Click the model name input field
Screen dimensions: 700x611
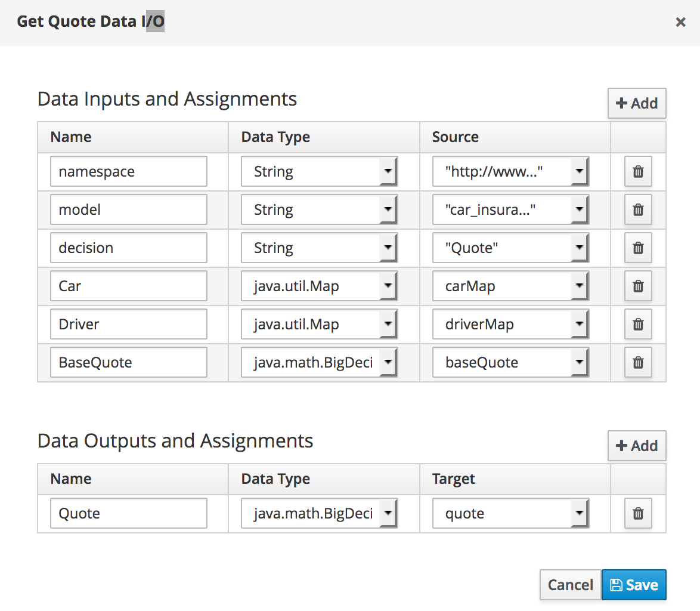coord(128,209)
